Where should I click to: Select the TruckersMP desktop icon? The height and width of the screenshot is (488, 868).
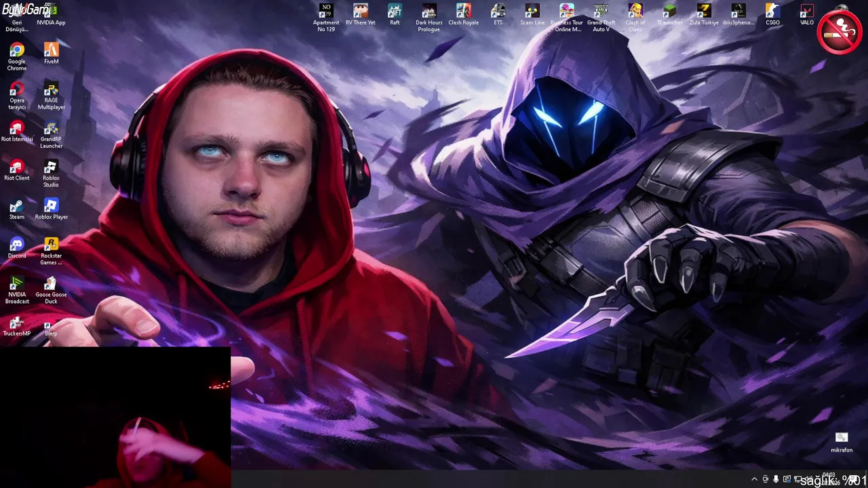[x=17, y=326]
